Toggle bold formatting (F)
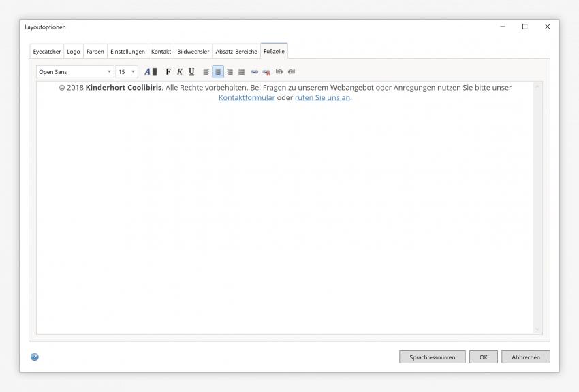Screen dimensions: 579x392 click(x=168, y=71)
